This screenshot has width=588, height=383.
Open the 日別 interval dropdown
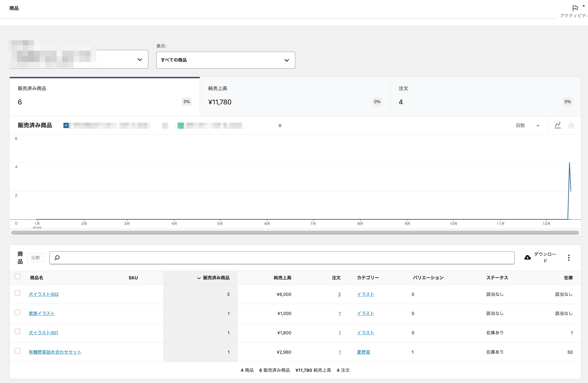(527, 125)
